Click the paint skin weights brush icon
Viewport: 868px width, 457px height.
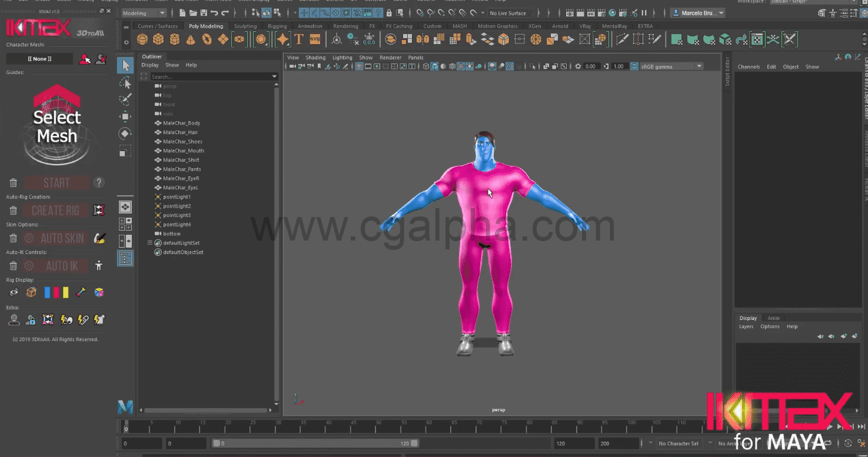99,238
